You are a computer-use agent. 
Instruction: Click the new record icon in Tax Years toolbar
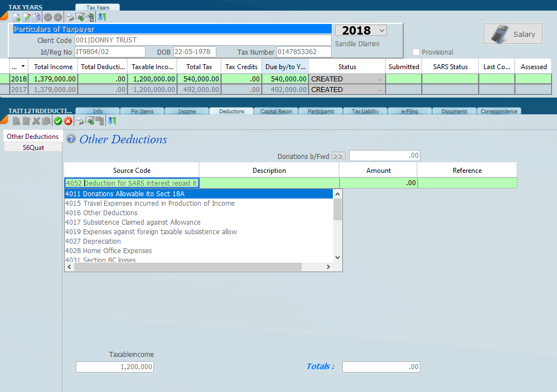17,17
